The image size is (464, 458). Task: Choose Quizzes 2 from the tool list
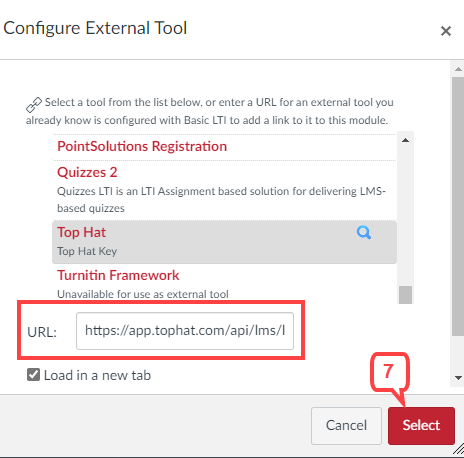[87, 172]
